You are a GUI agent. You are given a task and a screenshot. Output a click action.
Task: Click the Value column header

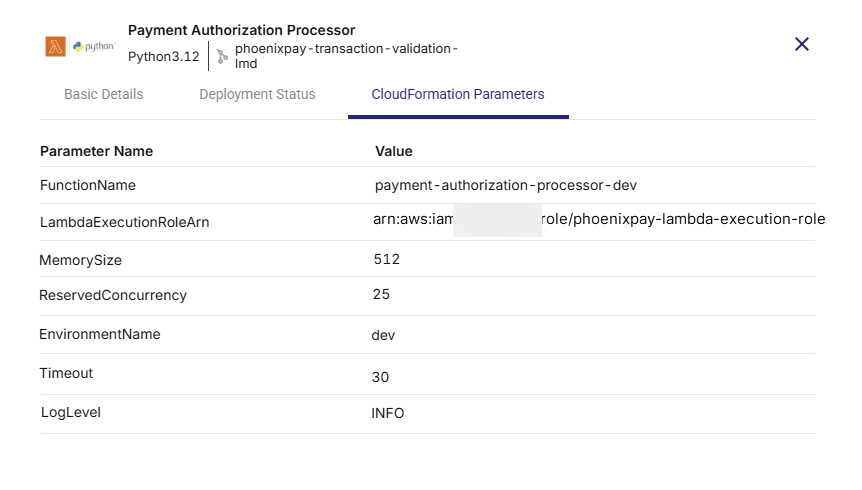tap(393, 151)
